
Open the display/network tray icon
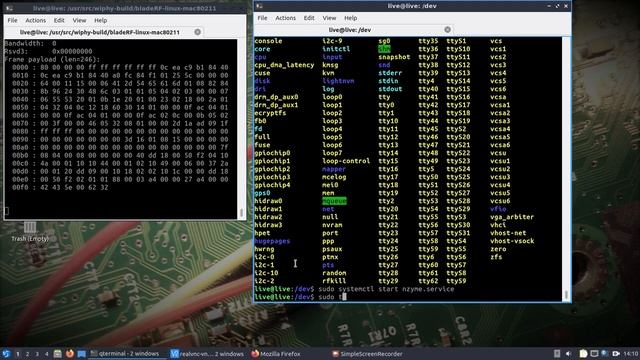click(594, 353)
